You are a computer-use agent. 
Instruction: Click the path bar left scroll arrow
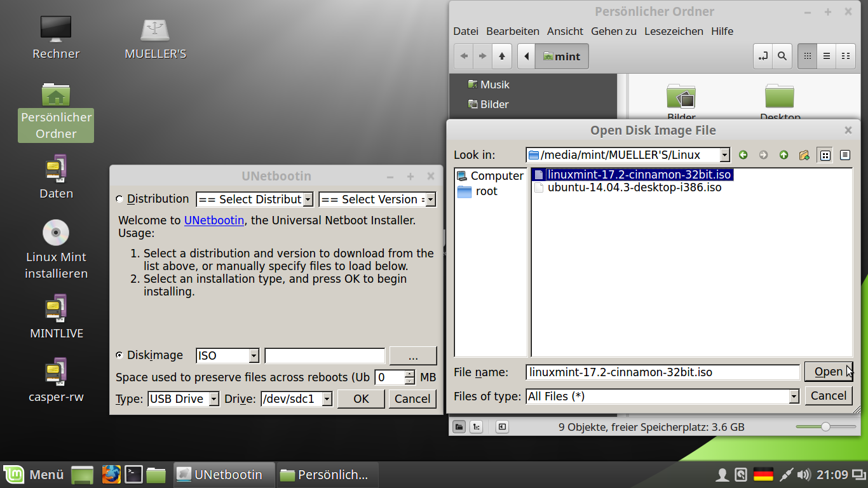pyautogui.click(x=527, y=57)
